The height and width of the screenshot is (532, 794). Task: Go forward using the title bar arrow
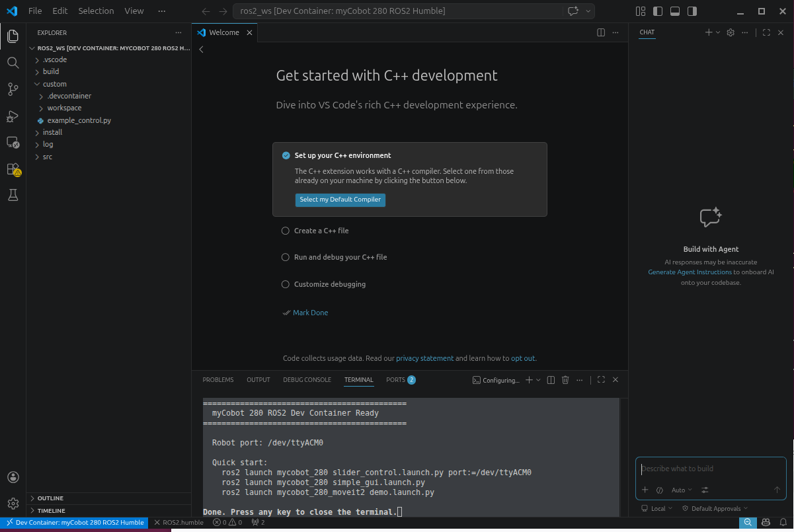click(x=223, y=11)
